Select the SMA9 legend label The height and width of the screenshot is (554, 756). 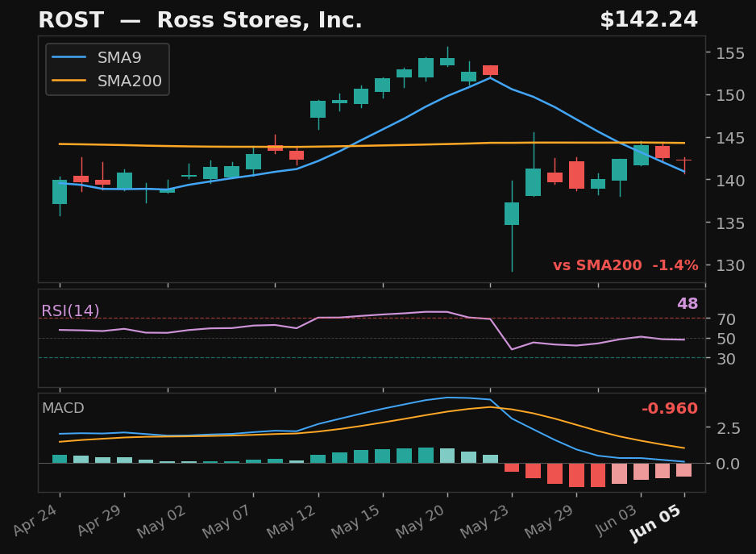[x=119, y=57]
